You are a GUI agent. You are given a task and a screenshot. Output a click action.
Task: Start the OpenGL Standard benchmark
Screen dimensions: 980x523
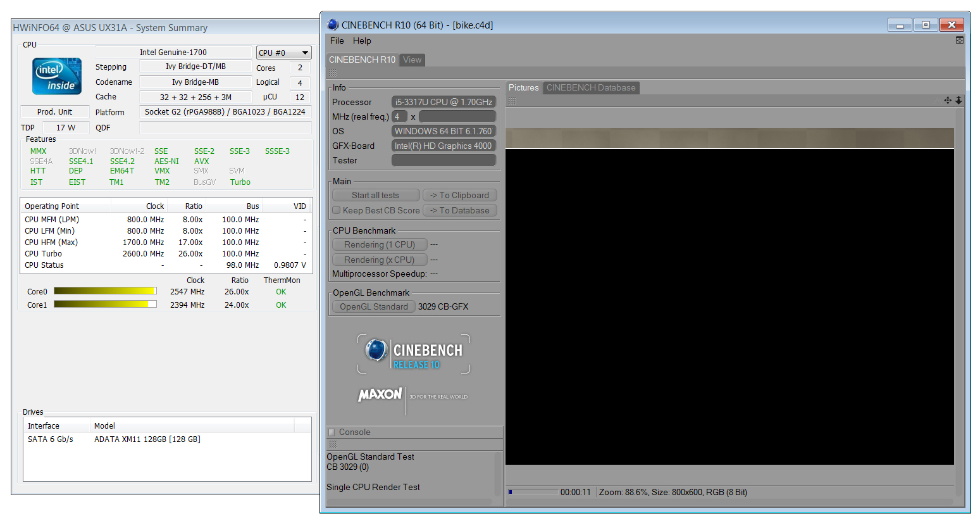[x=374, y=306]
